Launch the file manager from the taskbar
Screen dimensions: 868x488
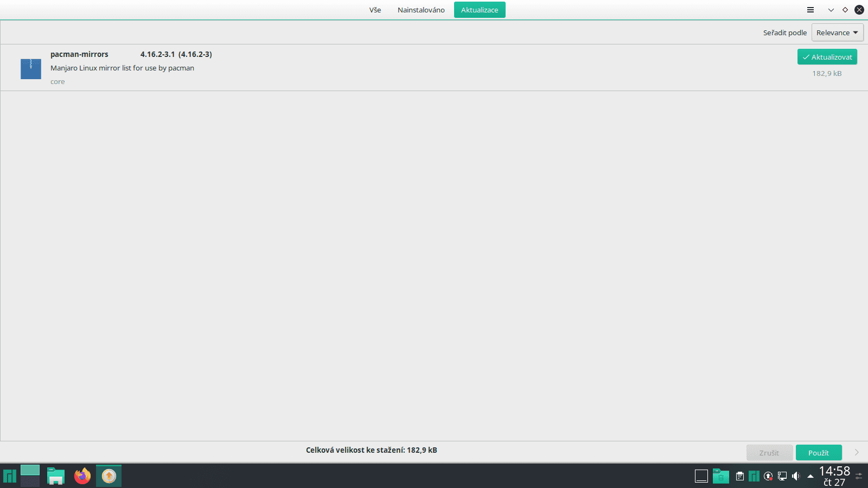[x=55, y=476]
